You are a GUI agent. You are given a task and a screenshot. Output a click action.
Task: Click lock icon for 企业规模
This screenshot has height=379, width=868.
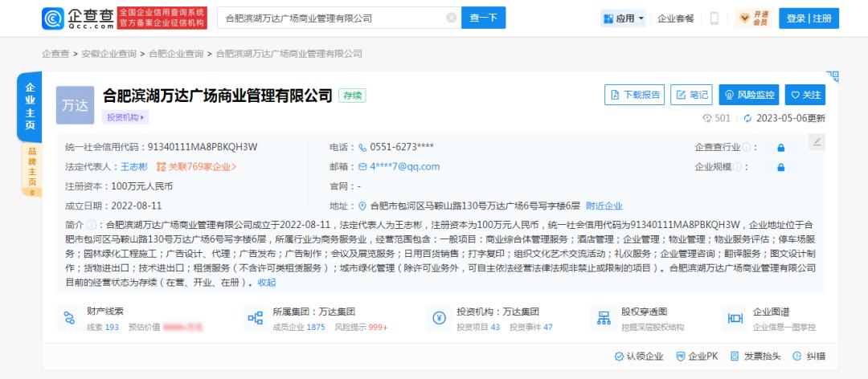[780, 167]
